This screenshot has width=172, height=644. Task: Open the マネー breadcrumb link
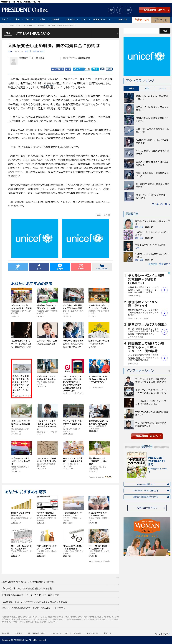tap(29, 26)
